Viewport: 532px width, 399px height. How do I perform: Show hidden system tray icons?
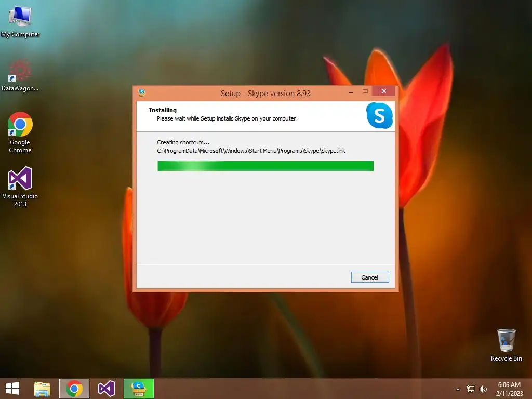(458, 389)
